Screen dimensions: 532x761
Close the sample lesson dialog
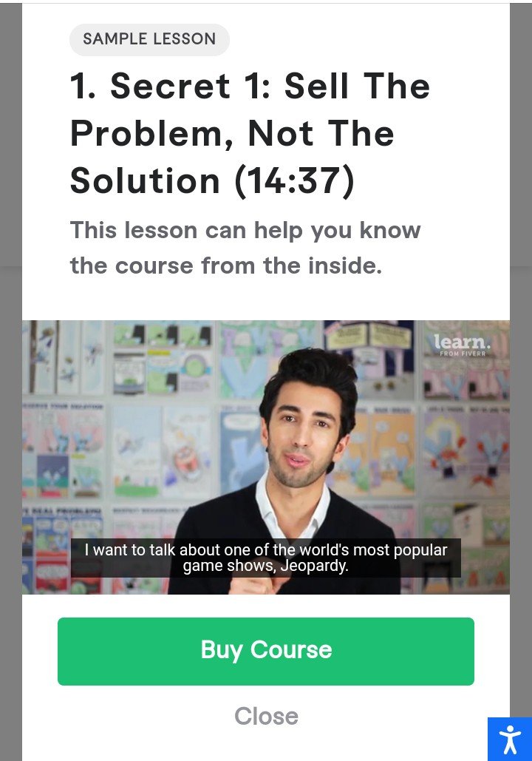click(x=266, y=716)
